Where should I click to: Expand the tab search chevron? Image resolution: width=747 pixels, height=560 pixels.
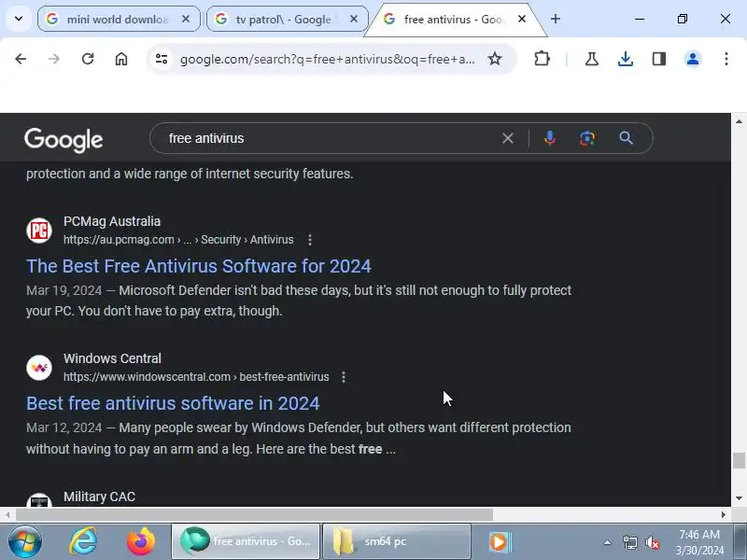[19, 19]
